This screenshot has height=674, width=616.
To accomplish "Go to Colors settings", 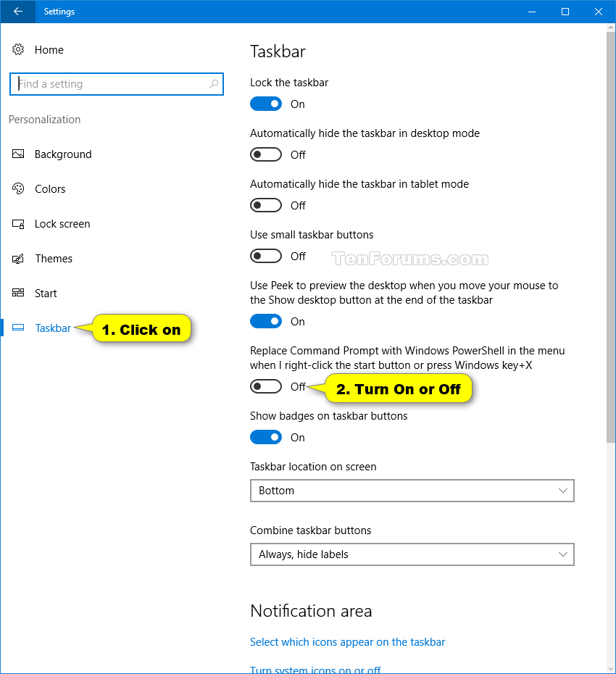I will pos(50,189).
